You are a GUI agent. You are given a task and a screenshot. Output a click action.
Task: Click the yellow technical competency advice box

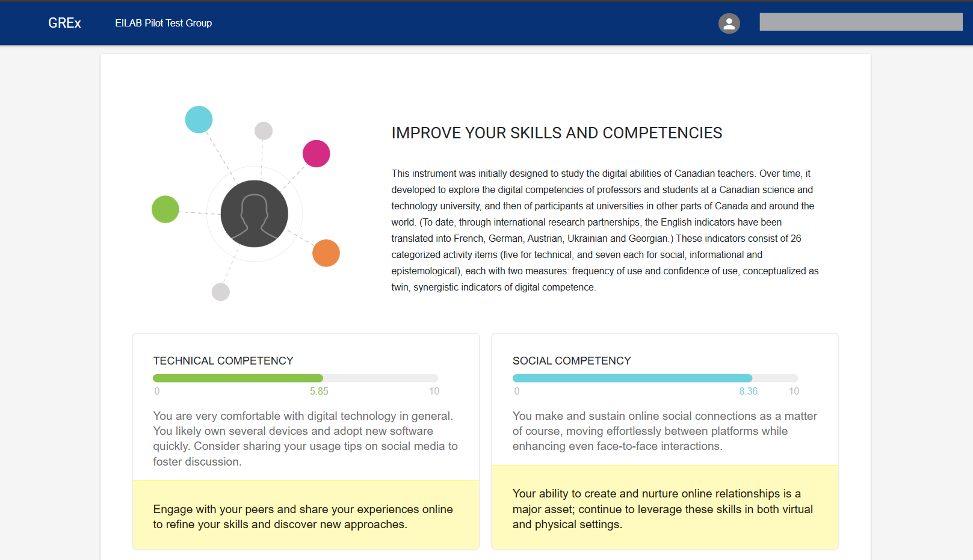click(x=306, y=515)
